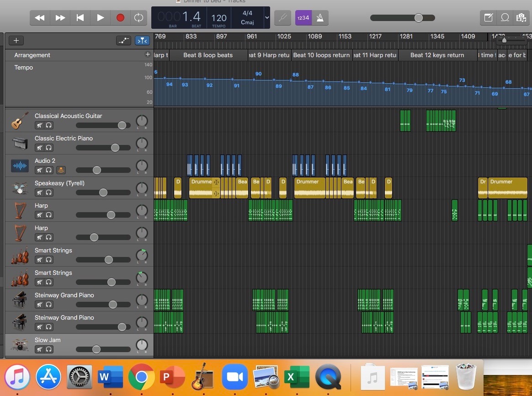Enable the Metronome click
The width and height of the screenshot is (532, 396).
pos(320,18)
